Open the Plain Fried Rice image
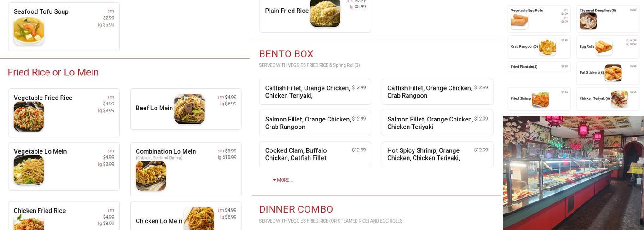644x230 pixels. point(325,13)
